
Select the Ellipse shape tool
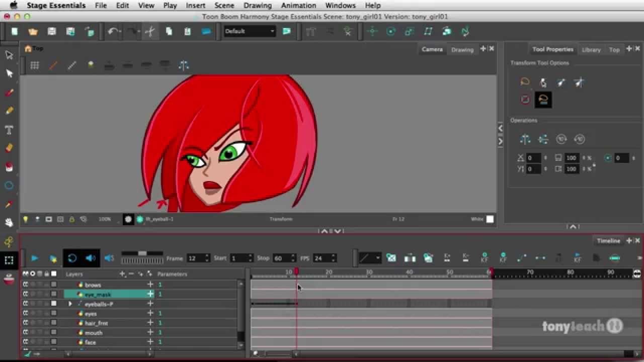tap(9, 186)
